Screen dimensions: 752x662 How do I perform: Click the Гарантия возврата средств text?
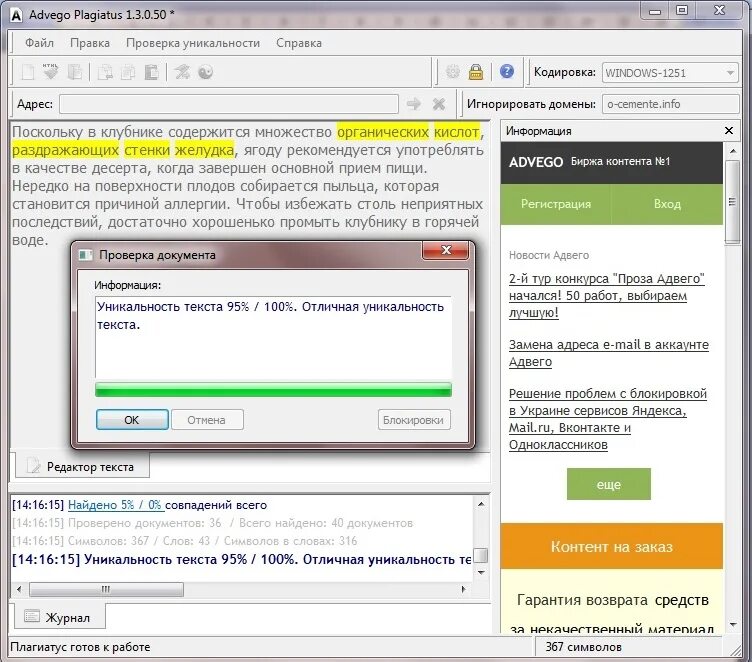coord(612,600)
